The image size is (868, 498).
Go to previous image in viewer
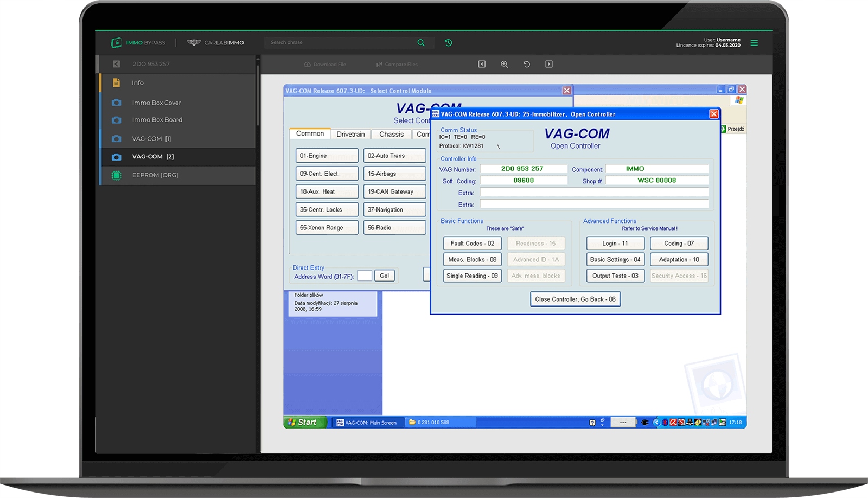coord(482,64)
